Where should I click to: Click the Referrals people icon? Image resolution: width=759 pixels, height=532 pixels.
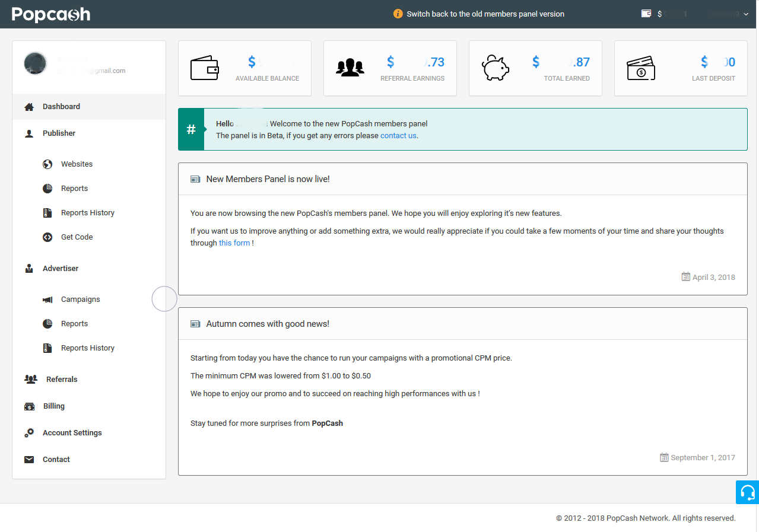pyautogui.click(x=31, y=380)
